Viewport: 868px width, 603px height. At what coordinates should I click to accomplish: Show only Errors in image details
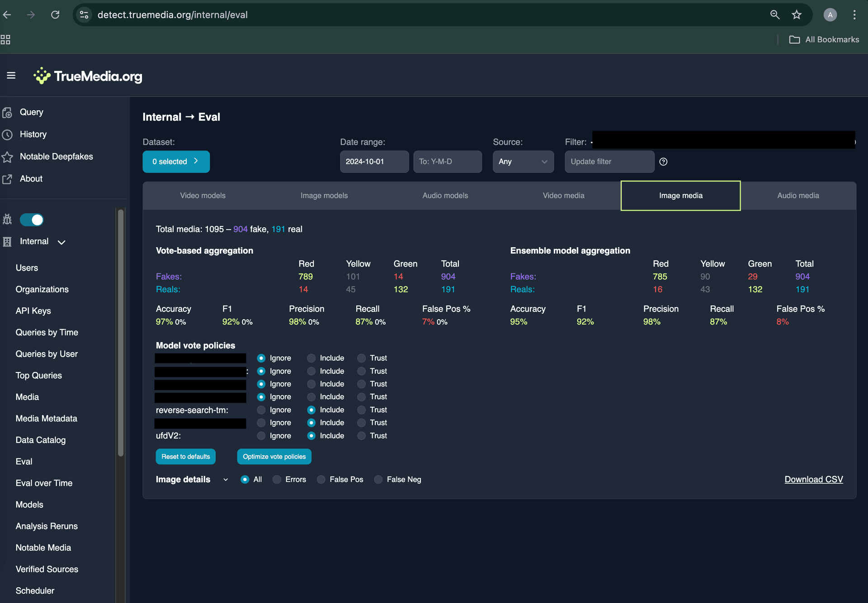(x=277, y=480)
